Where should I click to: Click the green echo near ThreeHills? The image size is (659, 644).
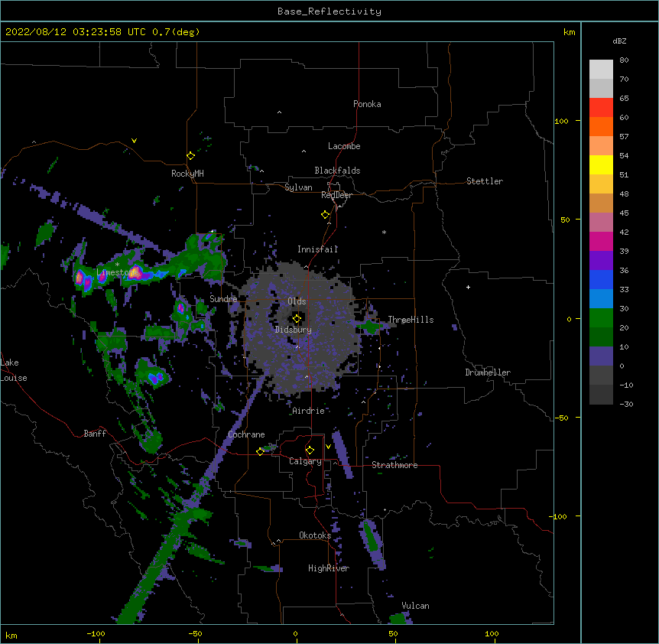pyautogui.click(x=370, y=326)
